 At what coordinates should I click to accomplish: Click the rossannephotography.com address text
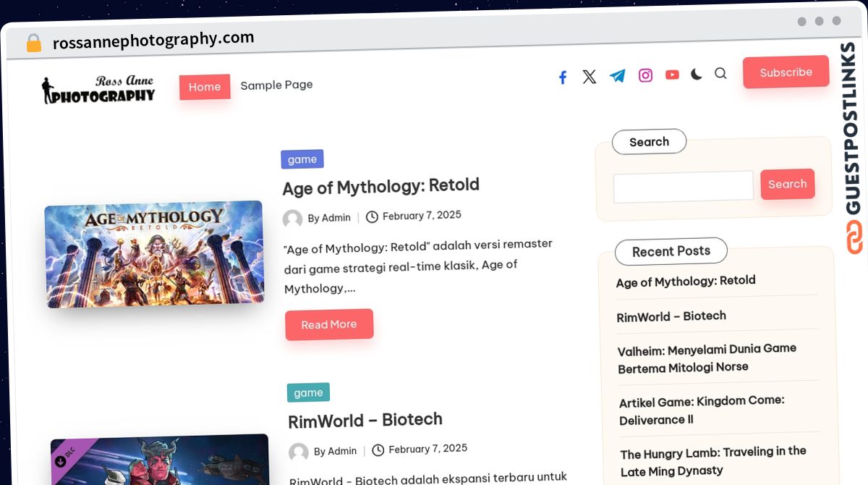[x=153, y=40]
